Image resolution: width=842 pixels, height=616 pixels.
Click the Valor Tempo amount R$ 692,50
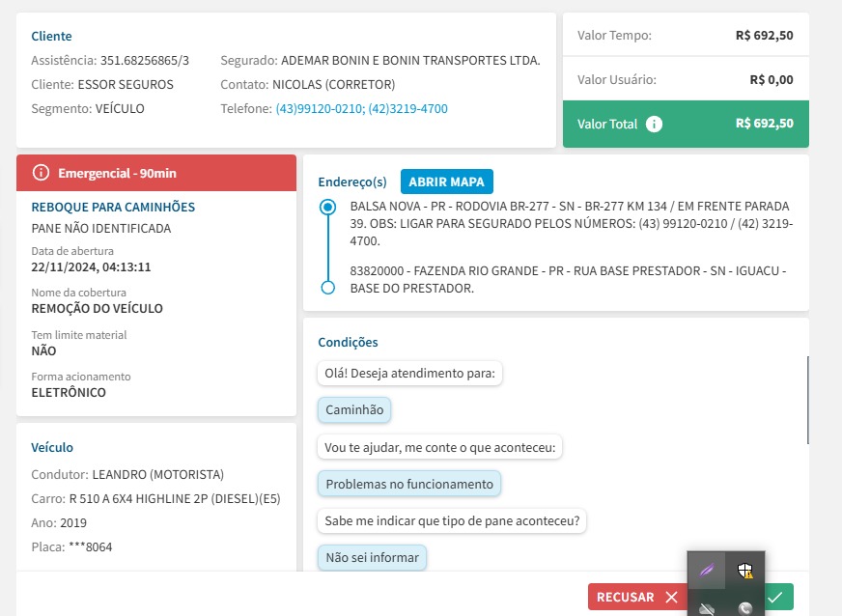(x=764, y=36)
